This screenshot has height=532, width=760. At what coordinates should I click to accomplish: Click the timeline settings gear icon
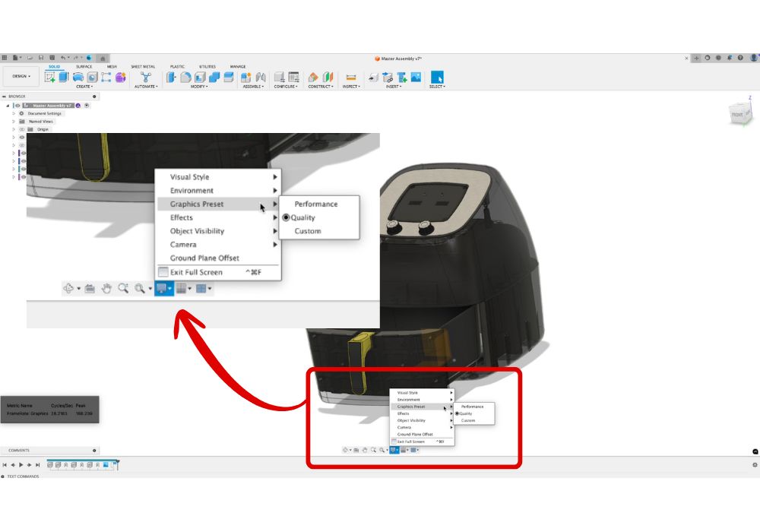pos(755,464)
